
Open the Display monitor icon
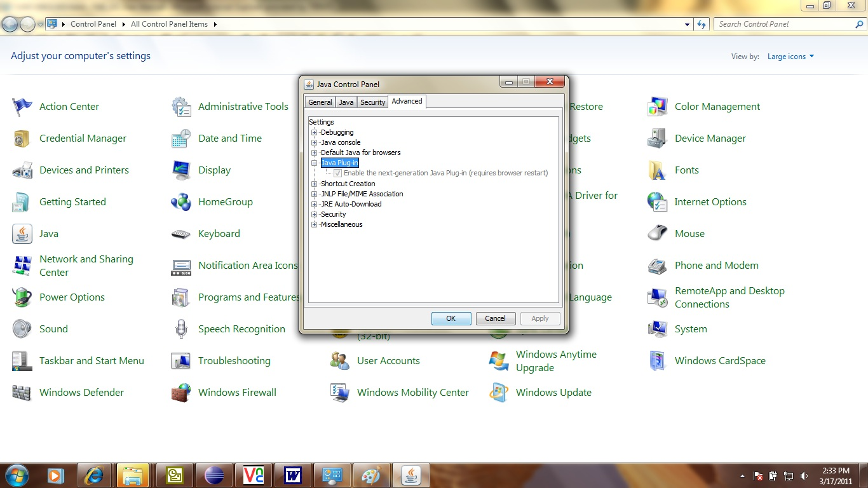click(x=181, y=170)
